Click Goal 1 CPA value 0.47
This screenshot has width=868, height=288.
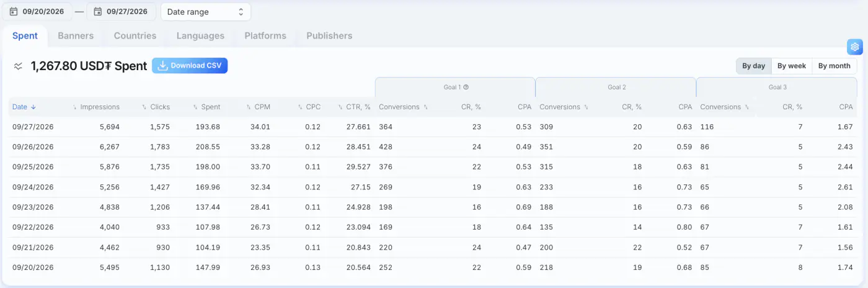point(524,248)
